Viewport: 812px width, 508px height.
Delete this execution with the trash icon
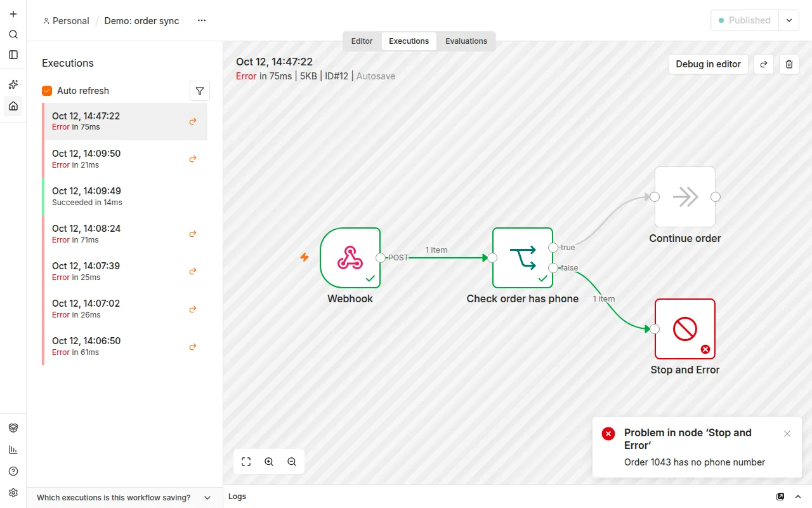789,64
